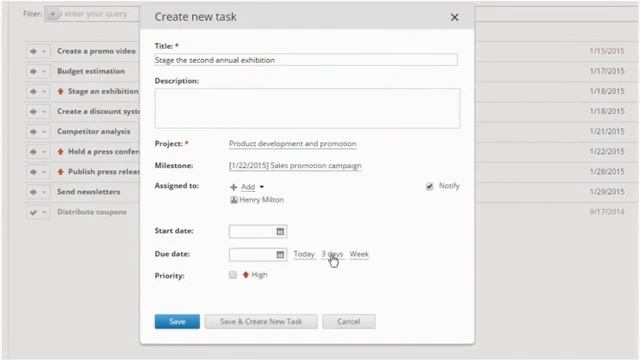Open status dropdown for Budget estimation
Viewport: 640px width, 360px height.
click(44, 71)
